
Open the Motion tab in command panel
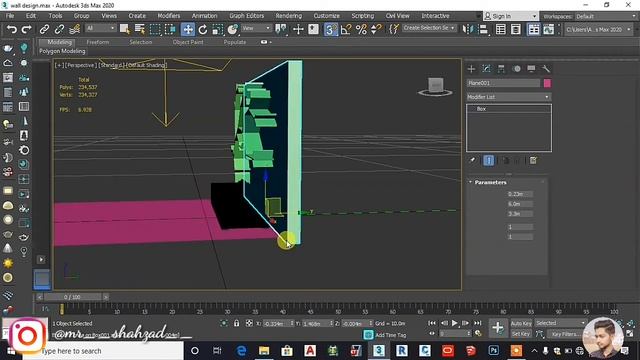click(x=516, y=69)
